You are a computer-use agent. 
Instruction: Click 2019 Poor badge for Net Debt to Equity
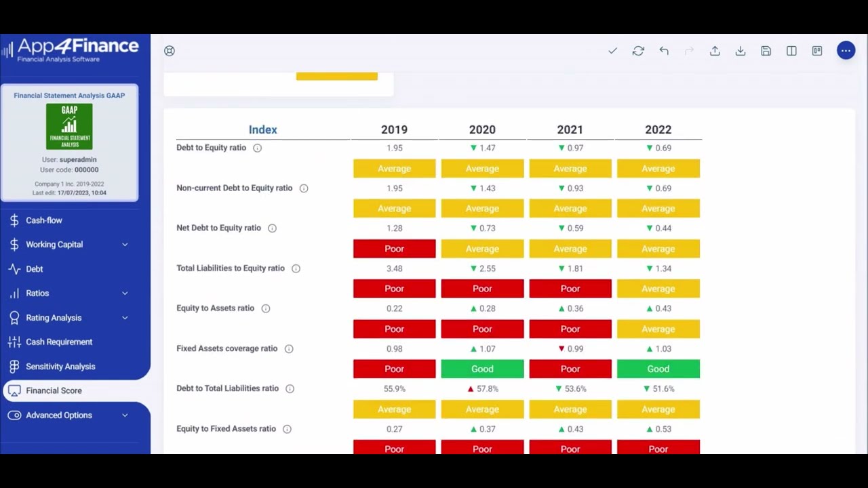[394, 249]
